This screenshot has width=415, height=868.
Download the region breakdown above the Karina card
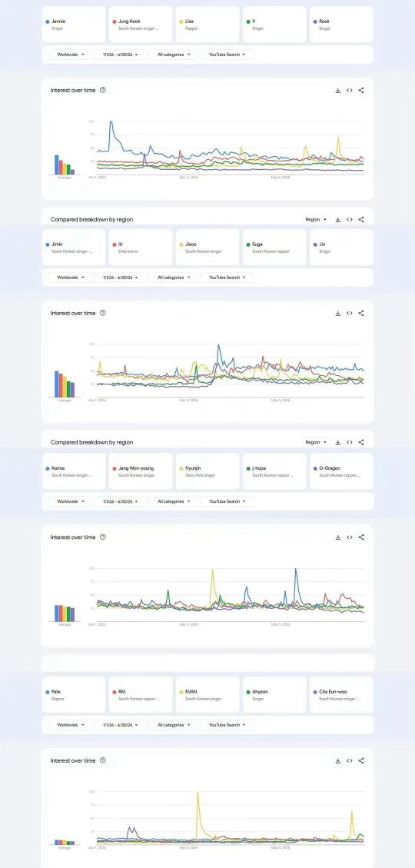click(337, 442)
